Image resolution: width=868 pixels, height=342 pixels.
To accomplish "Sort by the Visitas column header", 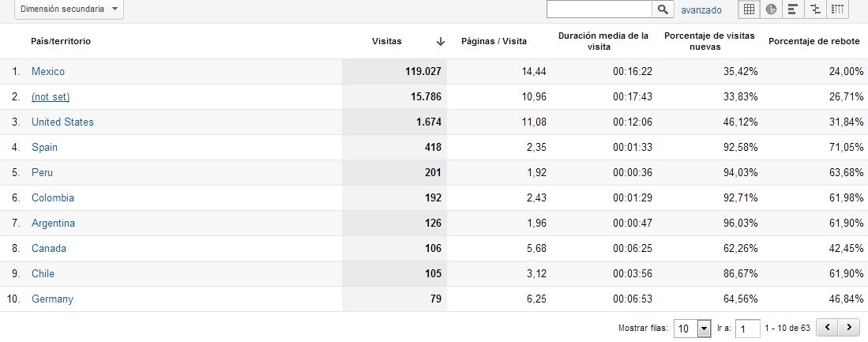I will coord(386,41).
